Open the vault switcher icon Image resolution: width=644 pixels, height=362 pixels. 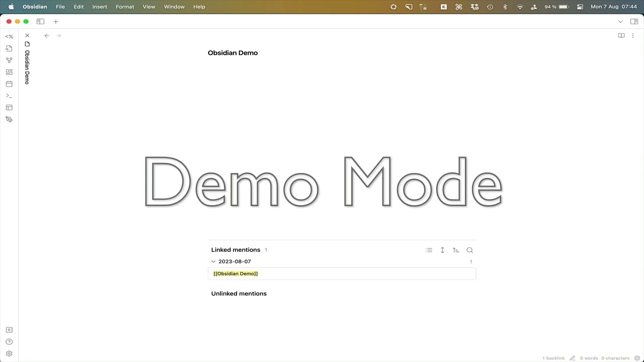pyautogui.click(x=9, y=330)
